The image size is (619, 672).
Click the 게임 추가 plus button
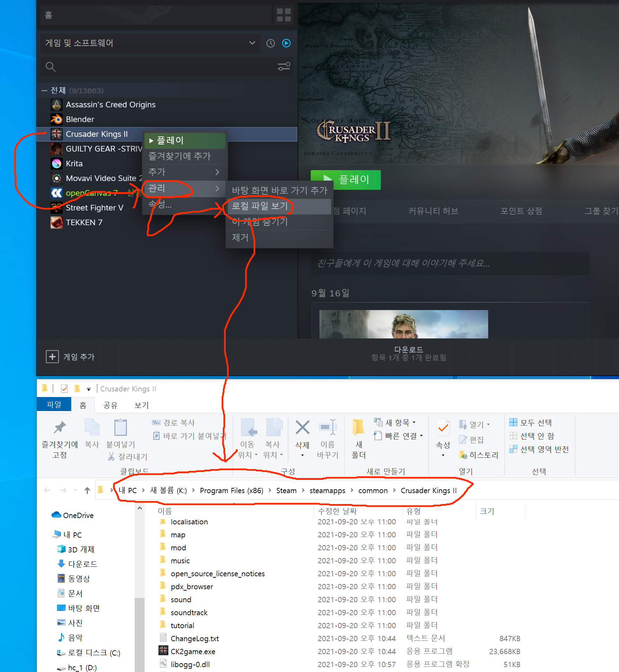click(x=52, y=357)
